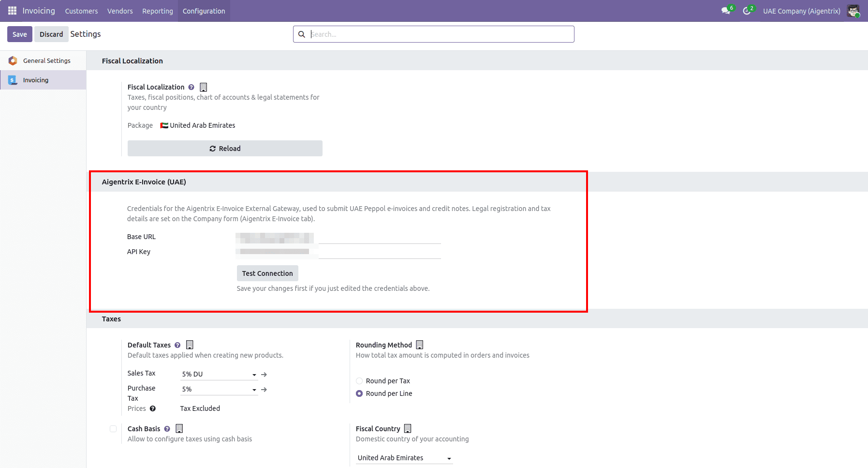The height and width of the screenshot is (468, 868).
Task: Open the apps grid menu icon
Action: (12, 11)
